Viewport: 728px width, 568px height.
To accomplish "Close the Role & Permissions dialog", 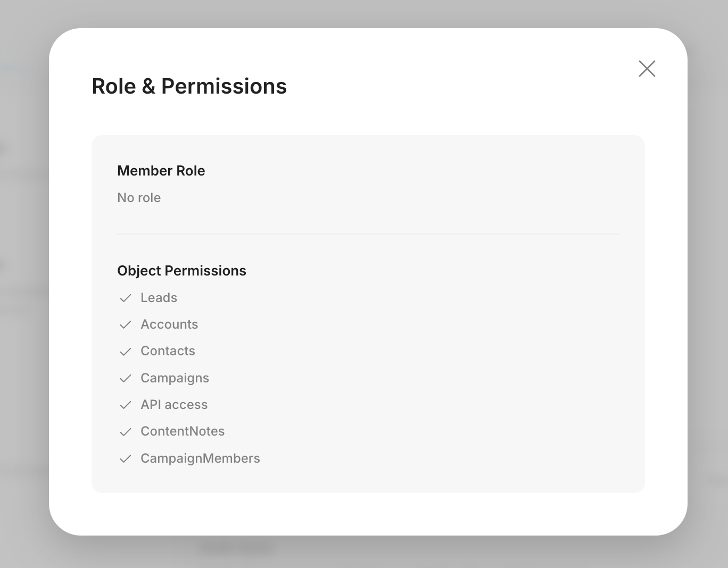I will pos(647,69).
